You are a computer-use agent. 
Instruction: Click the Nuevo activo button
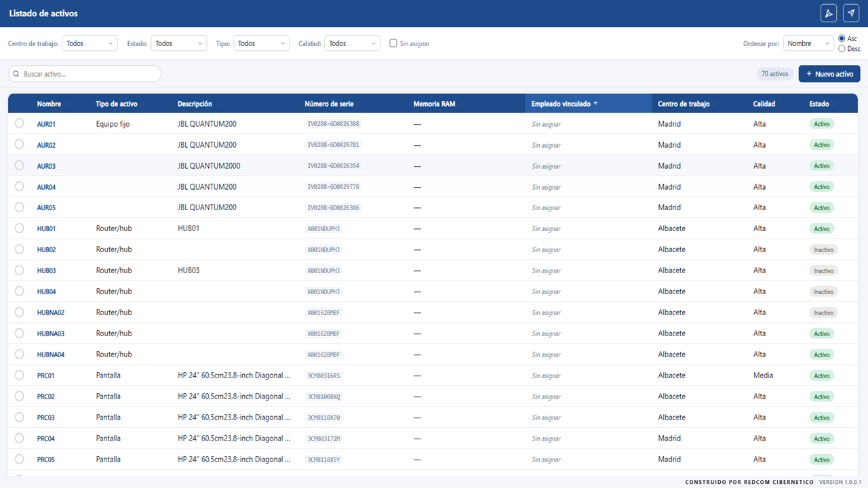829,74
